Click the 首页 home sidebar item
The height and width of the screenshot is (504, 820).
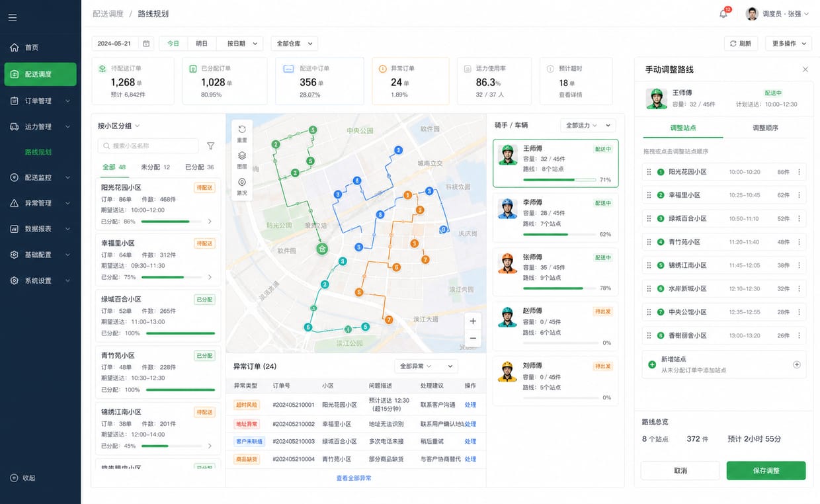pyautogui.click(x=40, y=48)
